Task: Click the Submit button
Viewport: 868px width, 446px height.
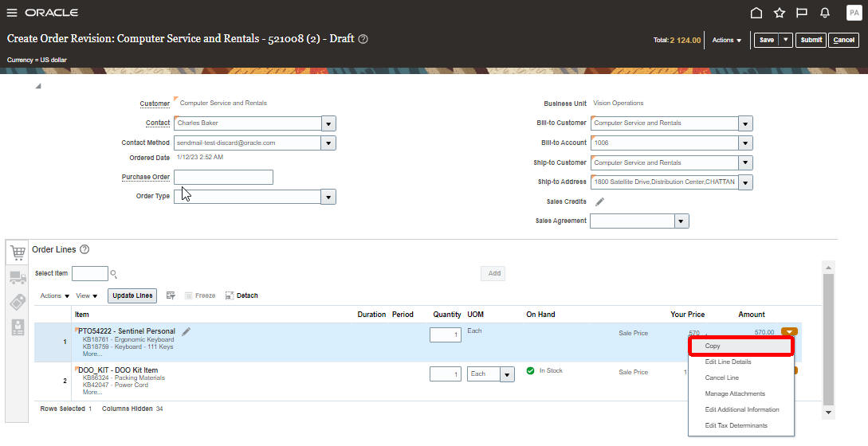Action: point(811,40)
